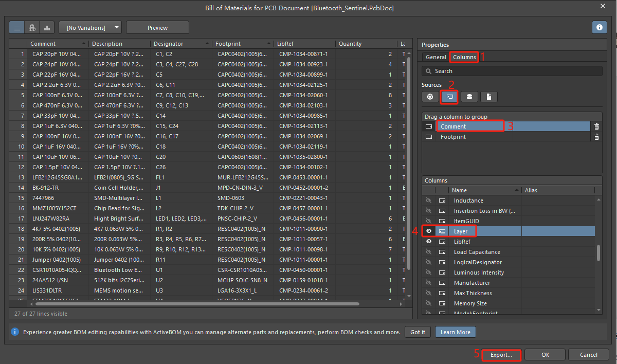Click the Export... button

coord(501,355)
